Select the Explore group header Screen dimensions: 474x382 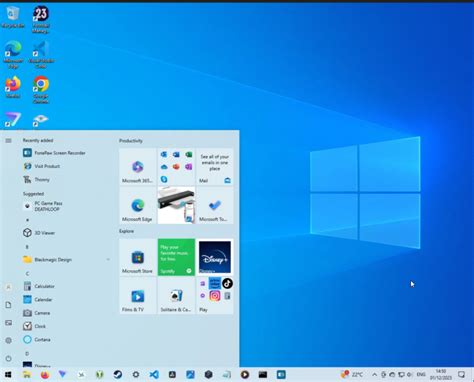click(x=126, y=231)
